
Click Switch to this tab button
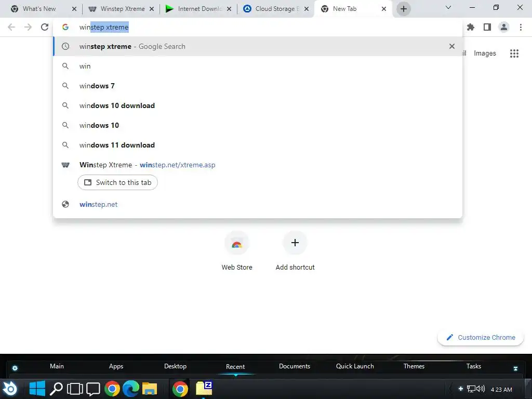[117, 182]
